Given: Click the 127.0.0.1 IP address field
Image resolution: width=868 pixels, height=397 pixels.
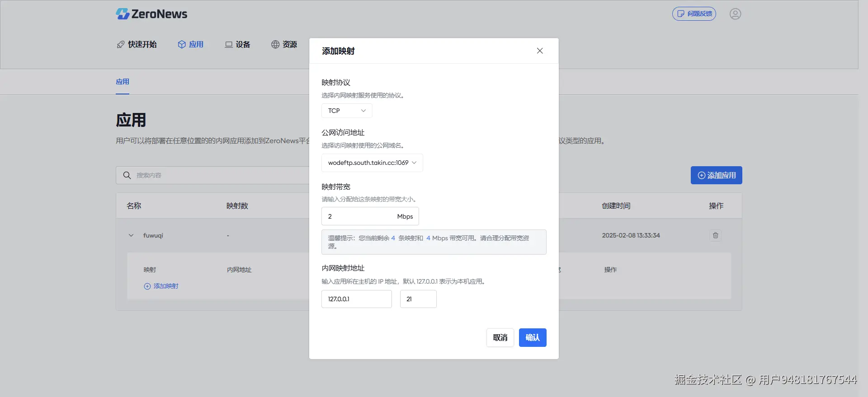Looking at the screenshot, I should (x=357, y=299).
